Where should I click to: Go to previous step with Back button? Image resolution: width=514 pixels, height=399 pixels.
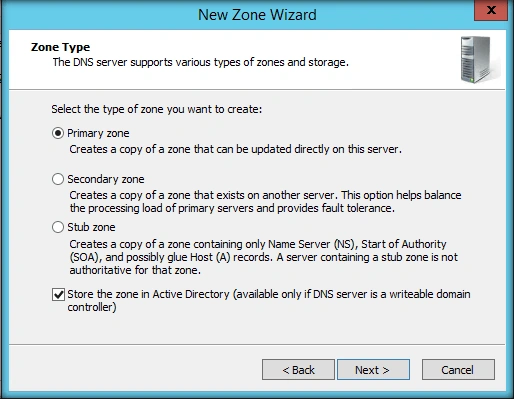pyautogui.click(x=298, y=370)
